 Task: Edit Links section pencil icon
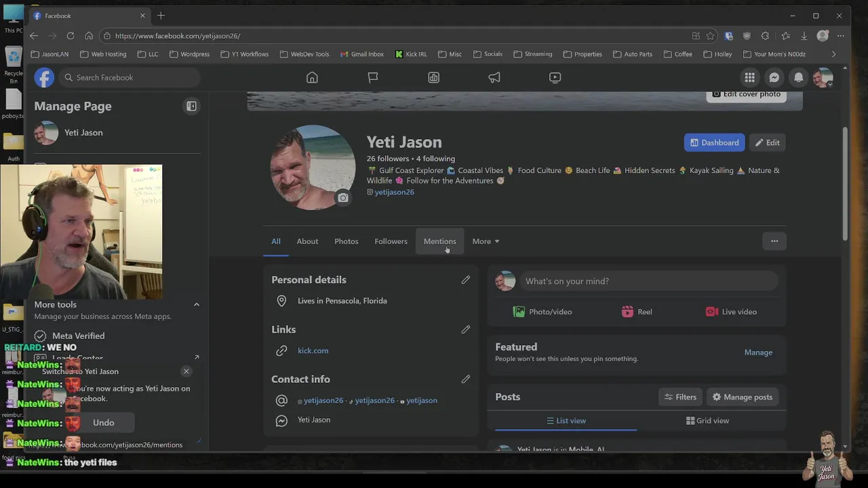466,329
